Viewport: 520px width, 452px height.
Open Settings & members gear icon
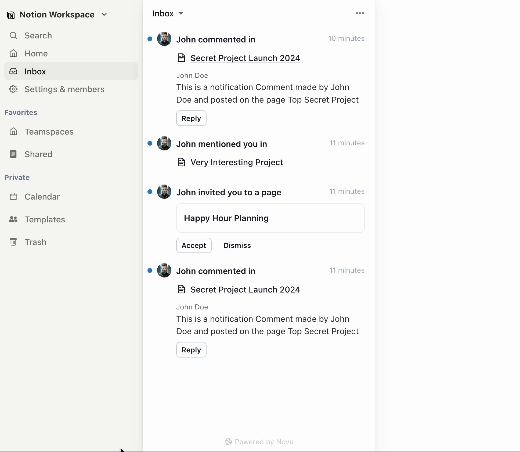point(13,89)
